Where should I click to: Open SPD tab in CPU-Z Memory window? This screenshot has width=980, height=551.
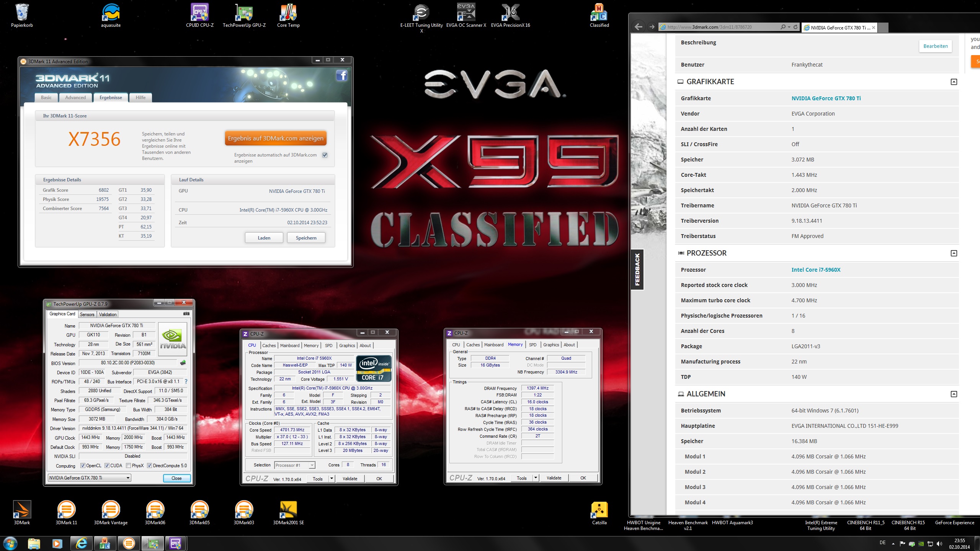(532, 344)
